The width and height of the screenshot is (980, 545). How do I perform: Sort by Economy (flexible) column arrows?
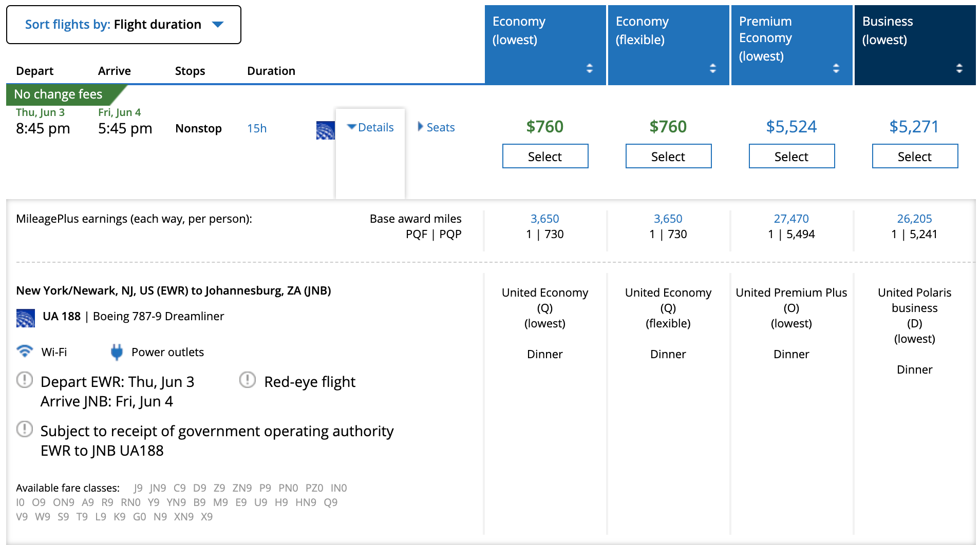pos(712,68)
